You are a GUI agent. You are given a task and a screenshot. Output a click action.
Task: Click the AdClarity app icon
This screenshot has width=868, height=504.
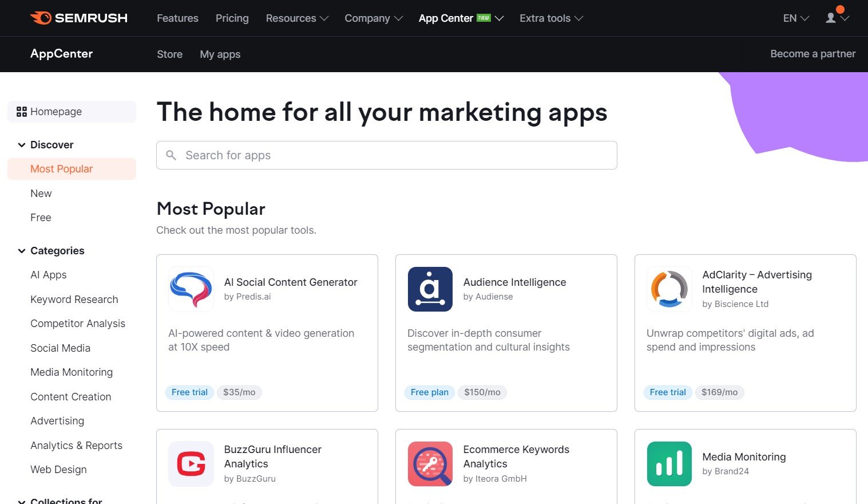coord(669,289)
